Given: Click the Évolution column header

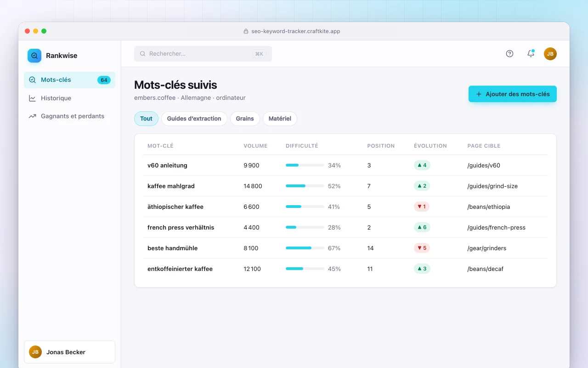Looking at the screenshot, I should [430, 146].
